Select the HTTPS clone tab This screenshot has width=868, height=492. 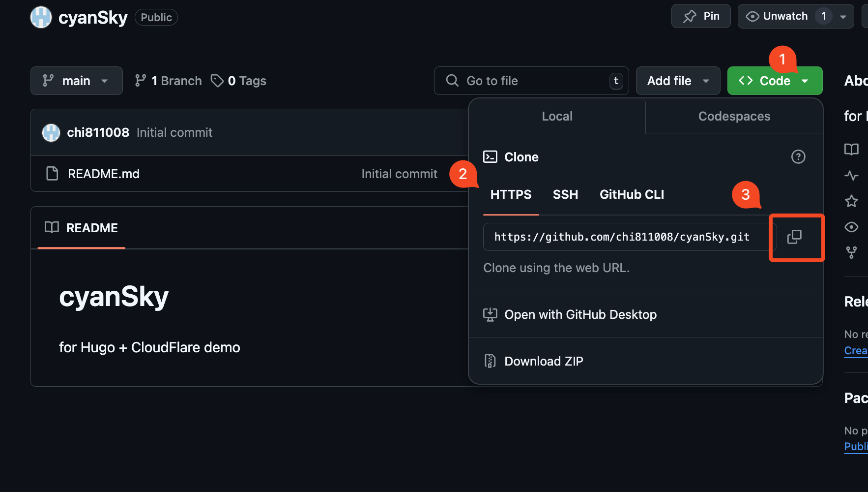click(511, 195)
